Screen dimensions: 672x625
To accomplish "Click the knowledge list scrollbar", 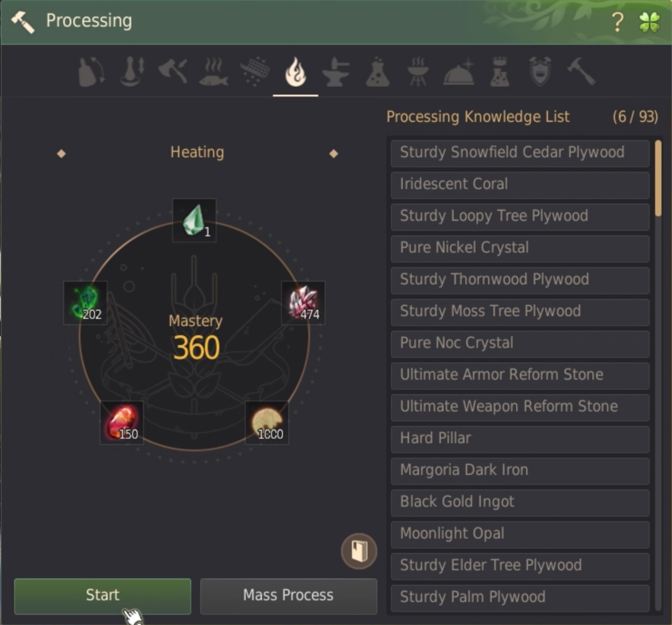I will coord(658,178).
